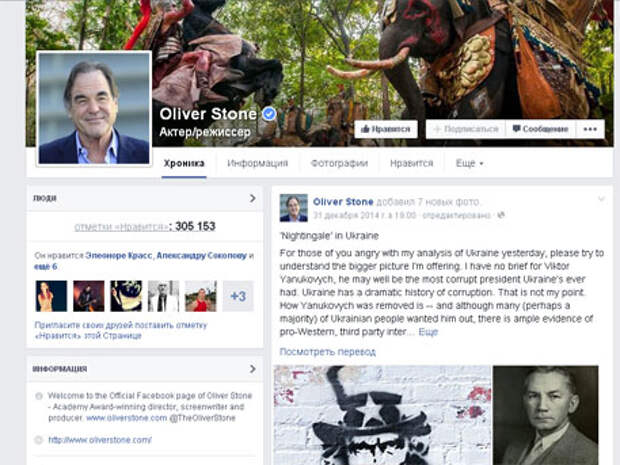Click the post date 31 декабря 2014 link

[365, 215]
